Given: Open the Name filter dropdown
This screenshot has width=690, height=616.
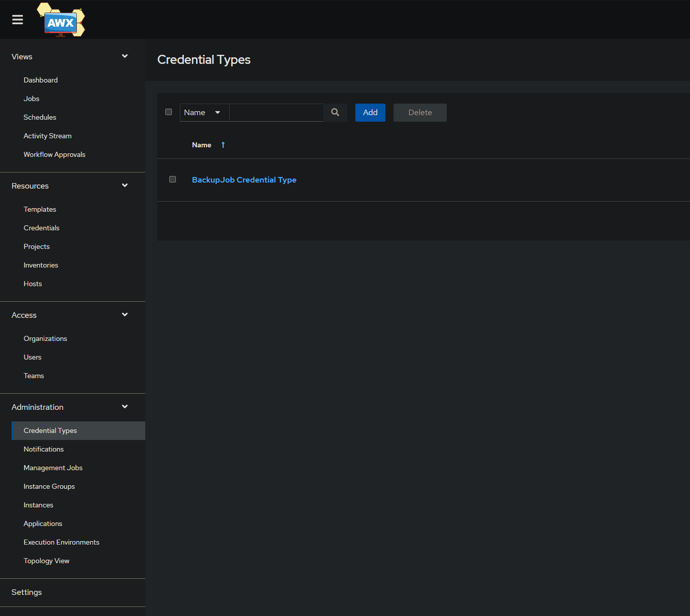Looking at the screenshot, I should click(205, 113).
